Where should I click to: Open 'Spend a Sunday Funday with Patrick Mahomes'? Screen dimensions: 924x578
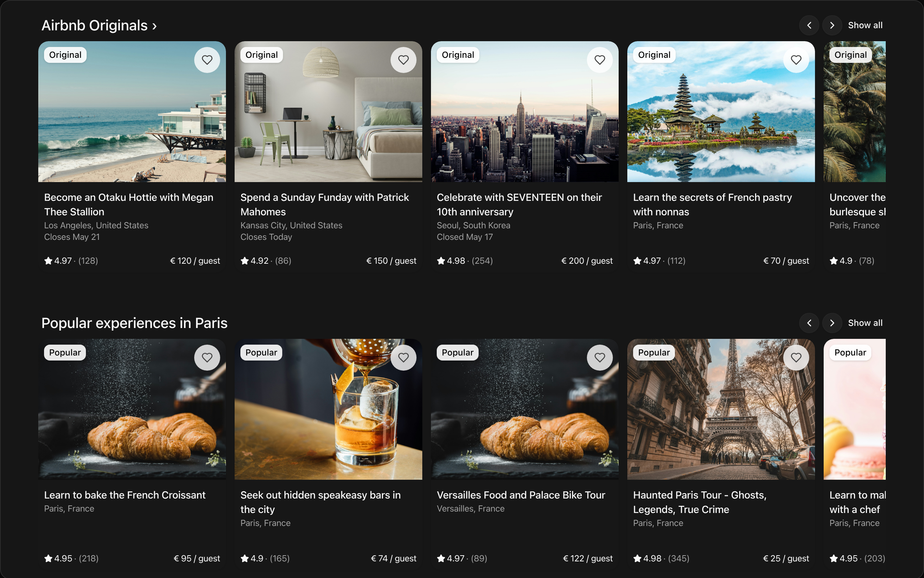click(x=324, y=204)
